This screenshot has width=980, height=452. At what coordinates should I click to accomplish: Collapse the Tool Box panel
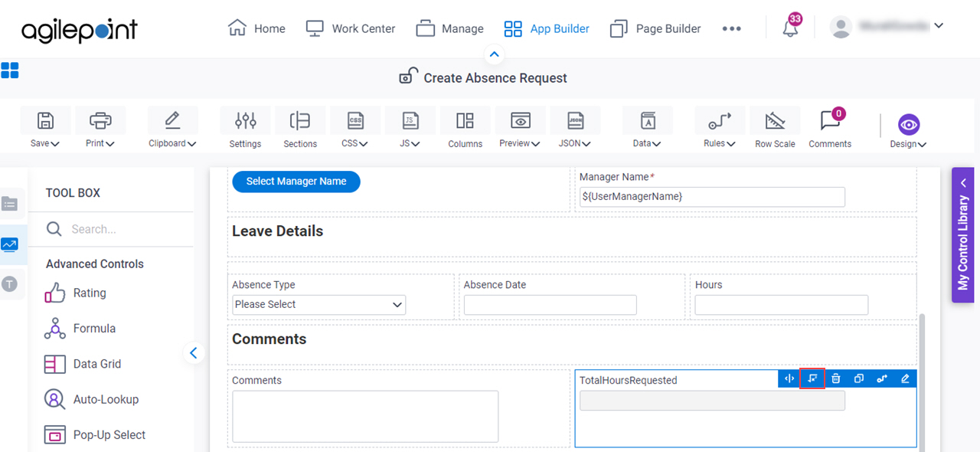click(x=193, y=352)
